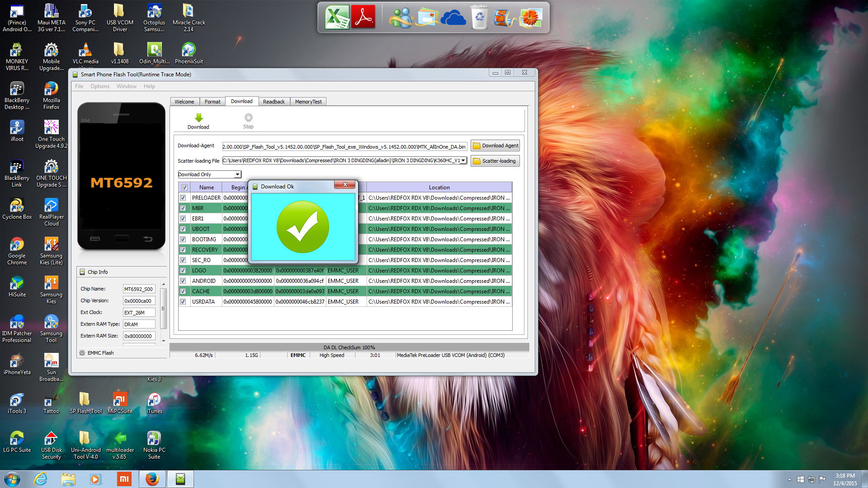Image resolution: width=868 pixels, height=488 pixels.
Task: Click the EMMC Flash gear icon
Action: point(82,353)
